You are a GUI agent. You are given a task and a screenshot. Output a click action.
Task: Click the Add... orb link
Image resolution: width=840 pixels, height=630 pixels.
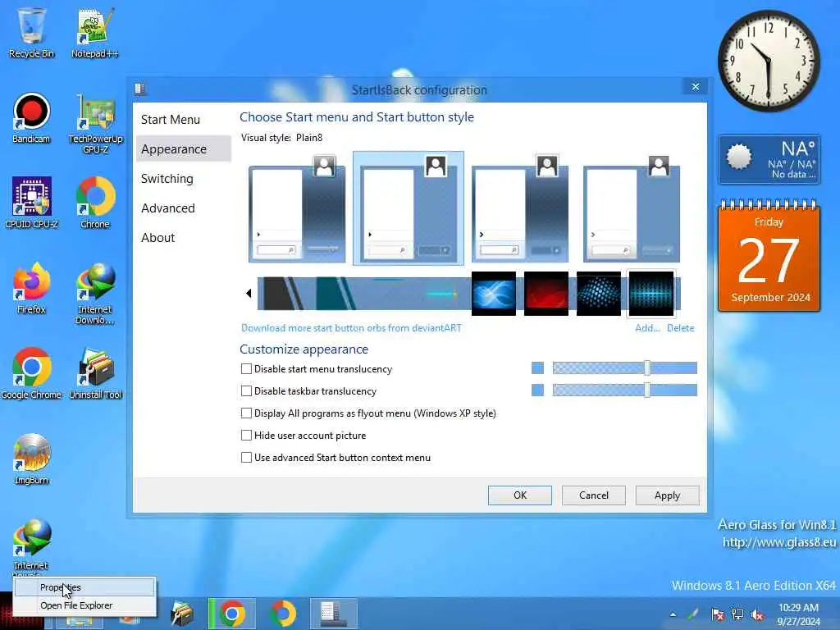click(x=647, y=328)
